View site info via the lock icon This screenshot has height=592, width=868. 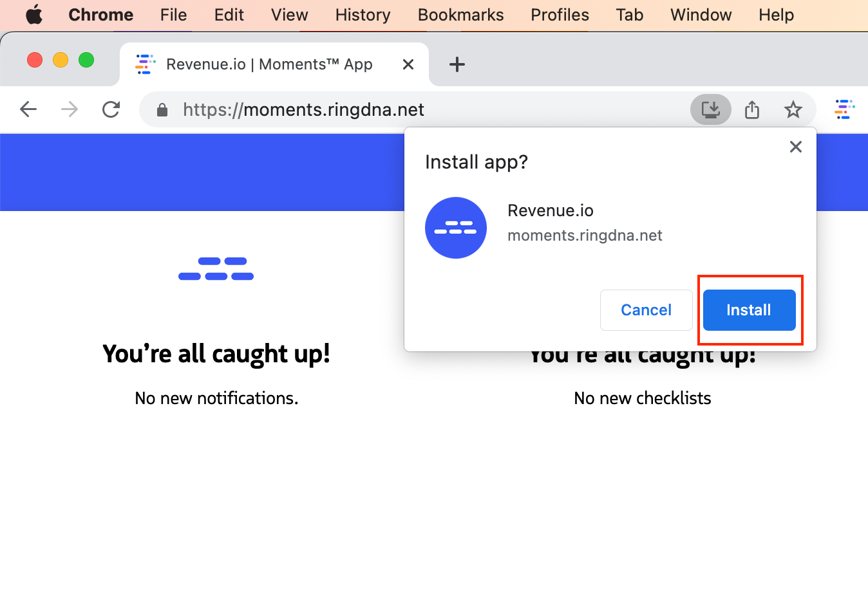pyautogui.click(x=162, y=110)
